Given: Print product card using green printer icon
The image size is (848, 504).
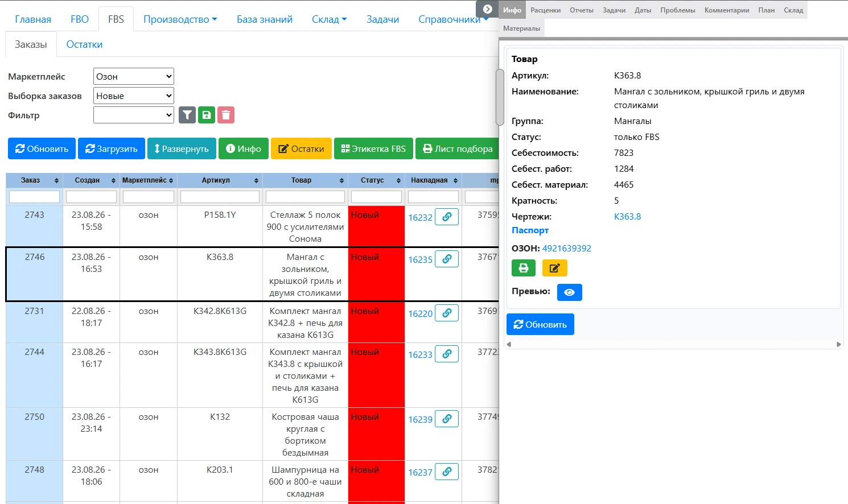Looking at the screenshot, I should (x=524, y=268).
